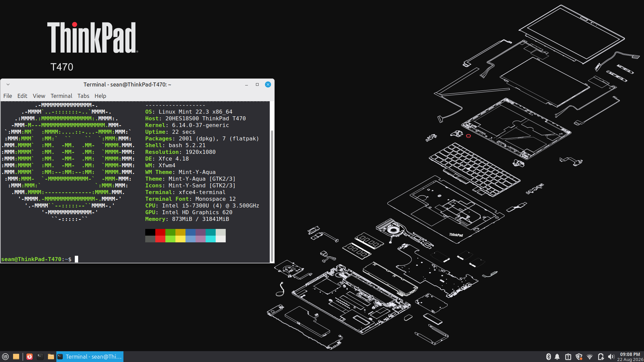Launch the red-orange web browser from the panel
644x362 pixels.
pyautogui.click(x=30, y=357)
